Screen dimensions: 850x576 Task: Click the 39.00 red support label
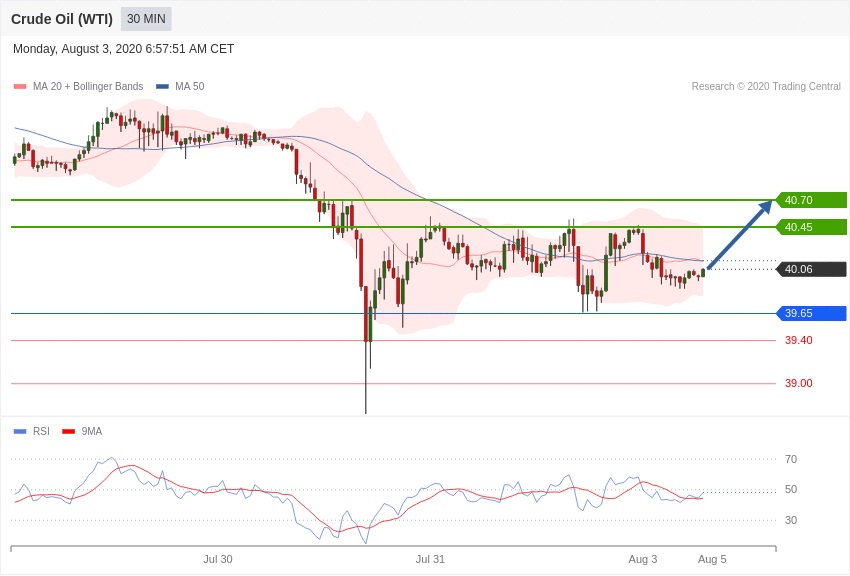coord(799,383)
